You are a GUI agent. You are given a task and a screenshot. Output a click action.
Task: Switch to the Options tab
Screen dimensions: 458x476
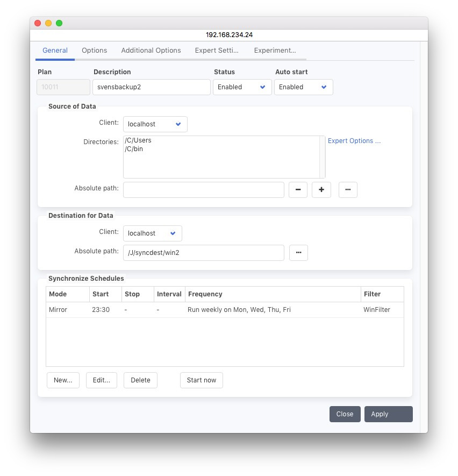click(x=94, y=51)
